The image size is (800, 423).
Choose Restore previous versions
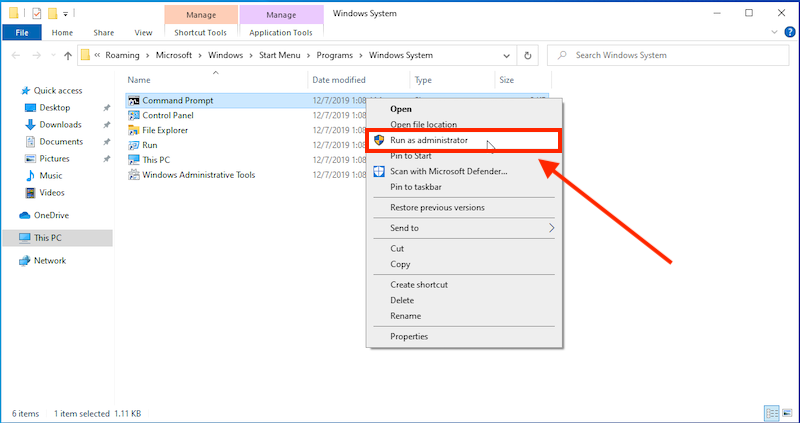click(x=437, y=208)
